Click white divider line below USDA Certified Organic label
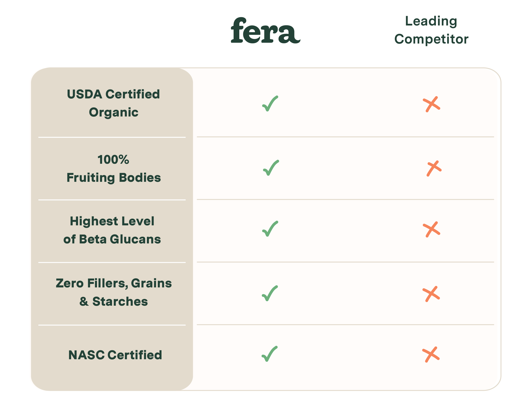Screen dimensions: 527x420 coord(112,137)
